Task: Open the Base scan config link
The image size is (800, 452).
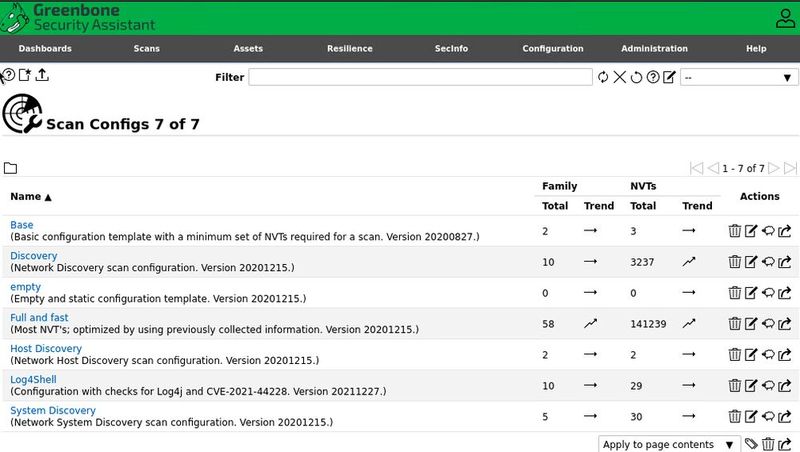Action: tap(21, 225)
